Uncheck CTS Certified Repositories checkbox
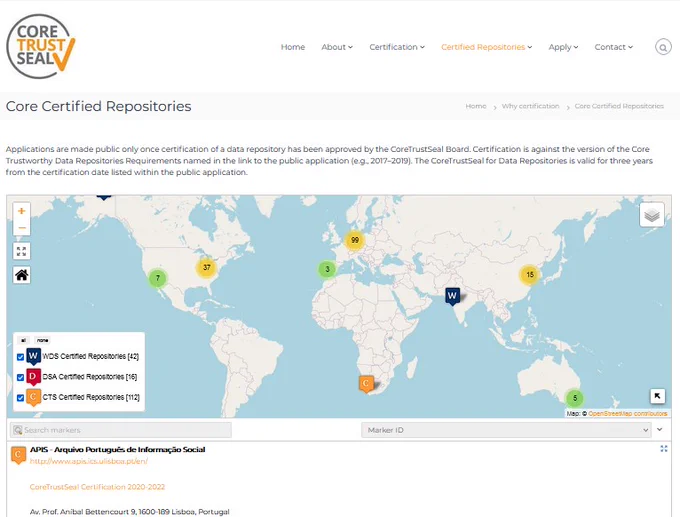 (x=20, y=398)
